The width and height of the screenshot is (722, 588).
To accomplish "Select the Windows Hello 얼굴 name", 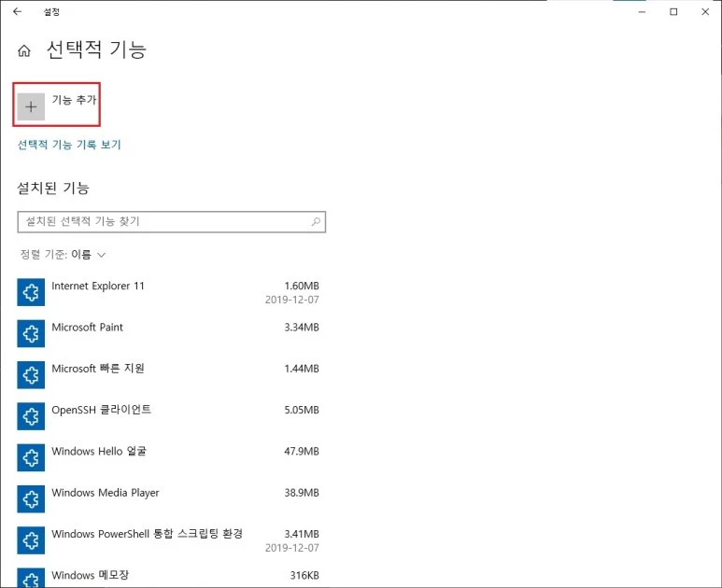I will click(x=99, y=452).
